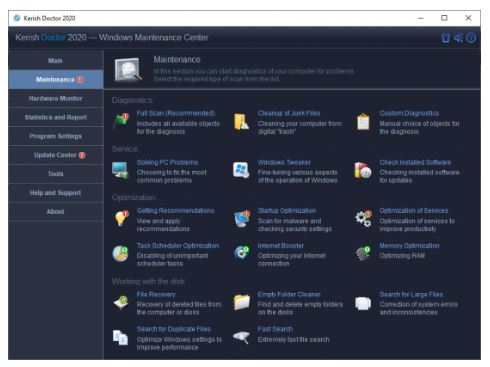The image size is (490, 367).
Task: Click the Maintenance magnifier header image
Action: [128, 70]
